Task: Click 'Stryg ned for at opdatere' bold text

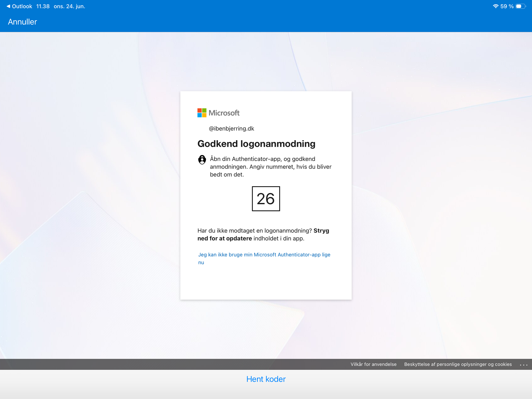Action: (263, 234)
